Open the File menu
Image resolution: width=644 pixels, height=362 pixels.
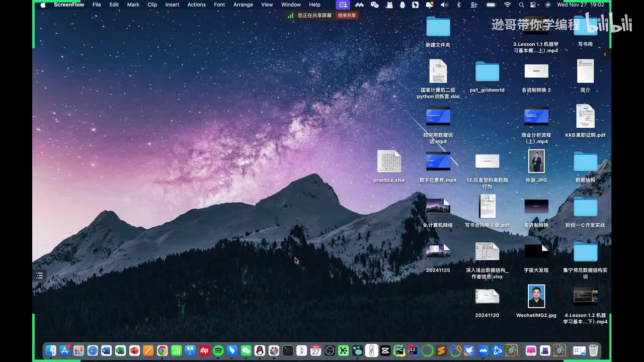pyautogui.click(x=97, y=5)
